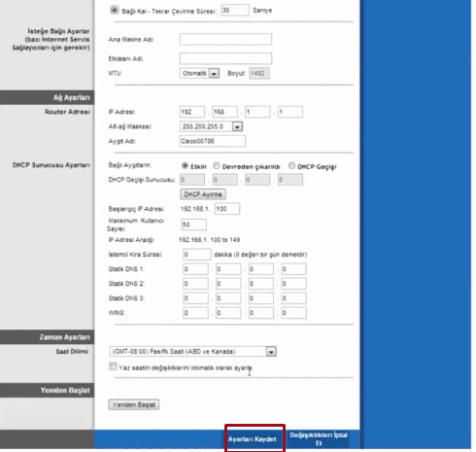Select Devreden çıkarıldı radio option
This screenshot has height=452, width=476.
coord(217,166)
